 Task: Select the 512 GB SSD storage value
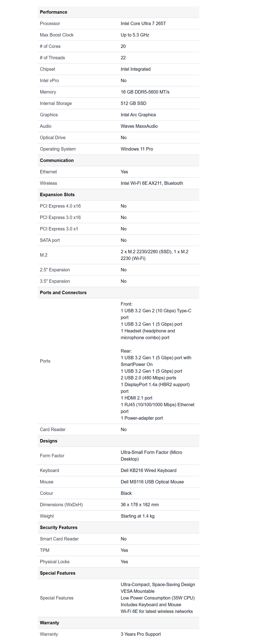[133, 103]
